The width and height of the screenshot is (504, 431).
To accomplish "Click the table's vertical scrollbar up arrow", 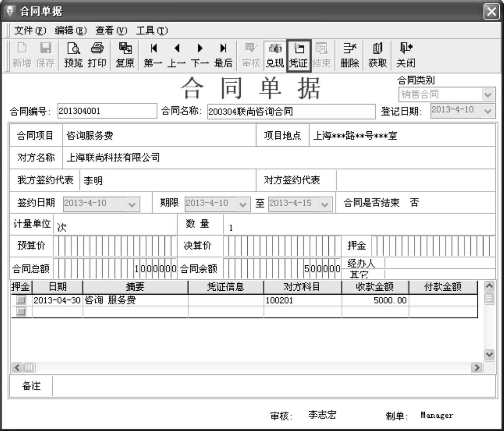I will pos(489,286).
